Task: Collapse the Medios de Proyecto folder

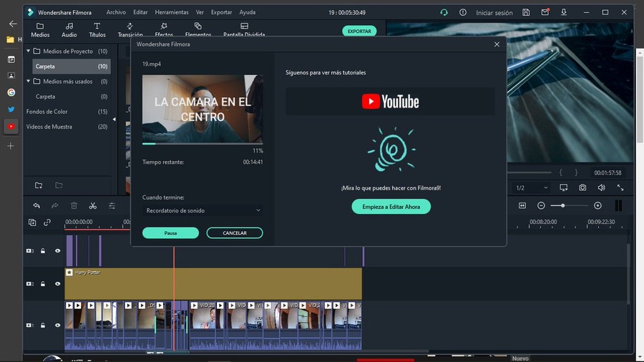Action: point(29,52)
